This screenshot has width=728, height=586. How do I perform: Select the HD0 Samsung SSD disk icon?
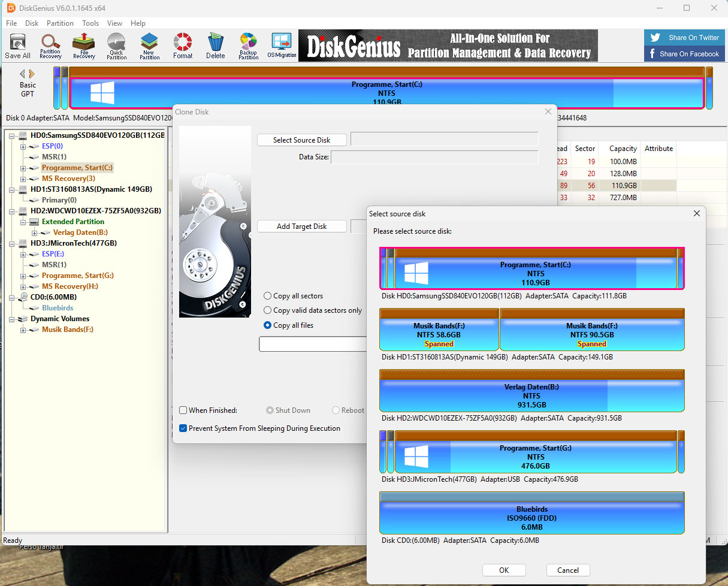[23, 135]
